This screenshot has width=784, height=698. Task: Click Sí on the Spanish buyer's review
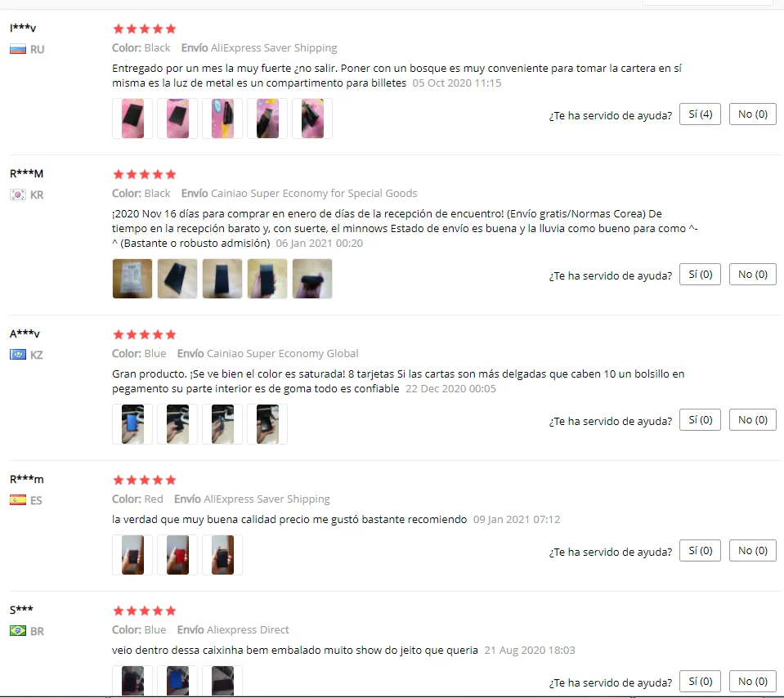coord(700,551)
